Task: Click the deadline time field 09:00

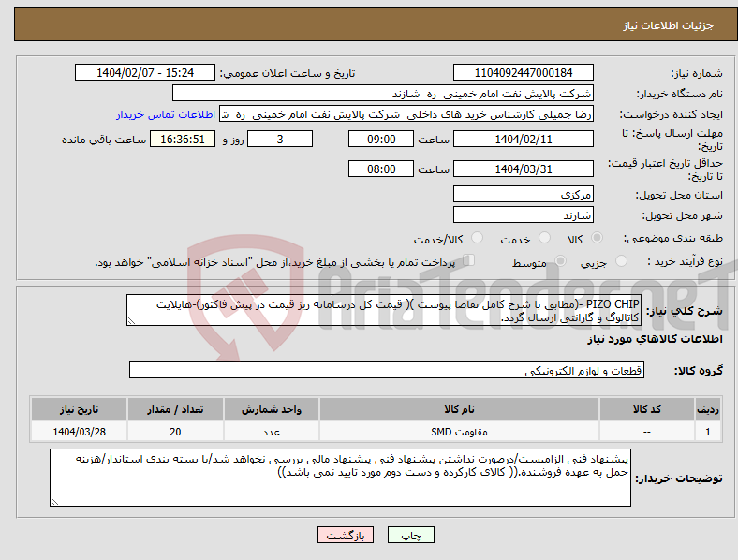Action: [381, 139]
